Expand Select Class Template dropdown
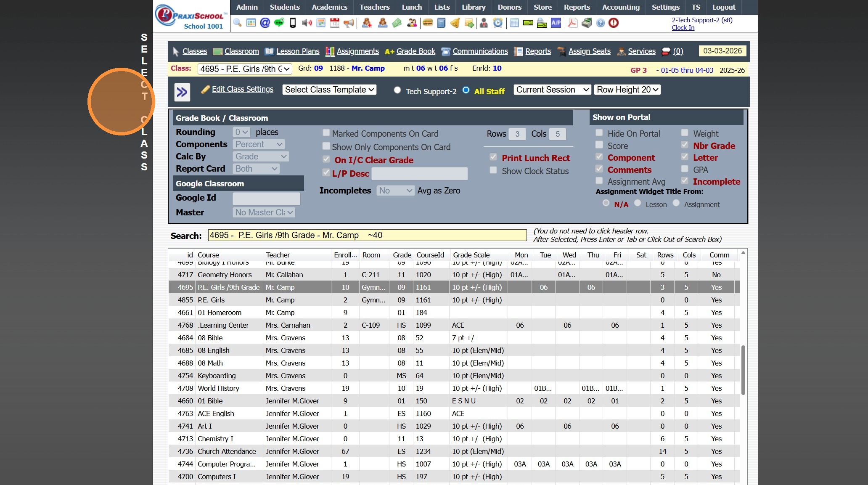This screenshot has width=868, height=485. click(329, 90)
